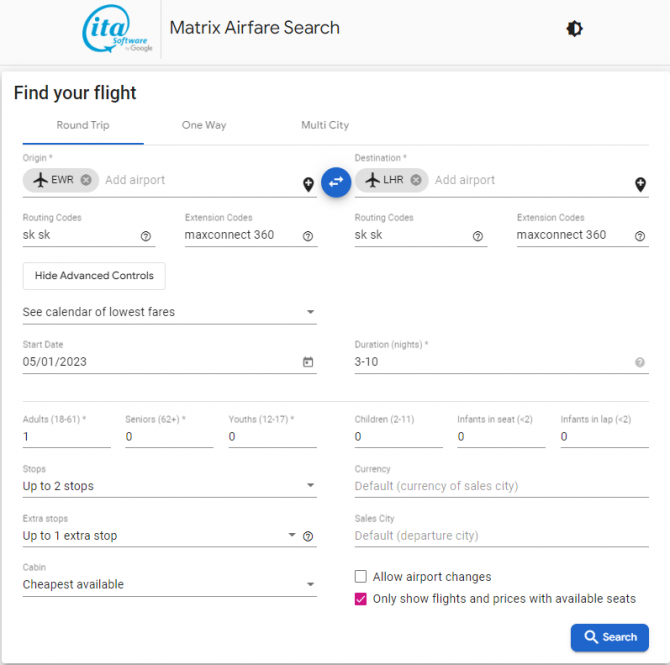Screen dimensions: 670x665
Task: Remove EWR airport chip
Action: tap(86, 180)
